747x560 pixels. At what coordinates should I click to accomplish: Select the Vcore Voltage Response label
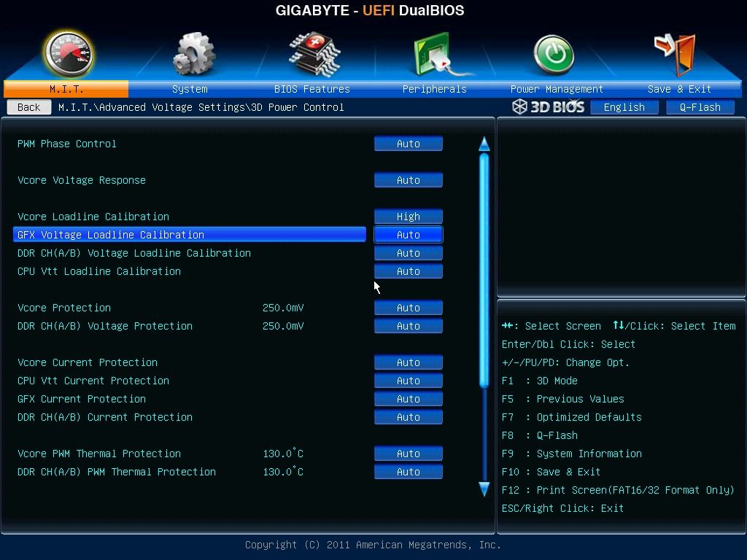click(82, 180)
